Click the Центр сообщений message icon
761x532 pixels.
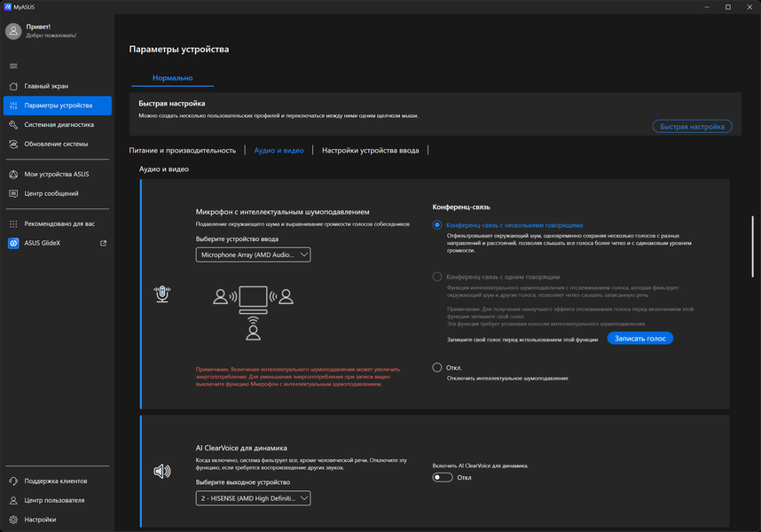(13, 193)
